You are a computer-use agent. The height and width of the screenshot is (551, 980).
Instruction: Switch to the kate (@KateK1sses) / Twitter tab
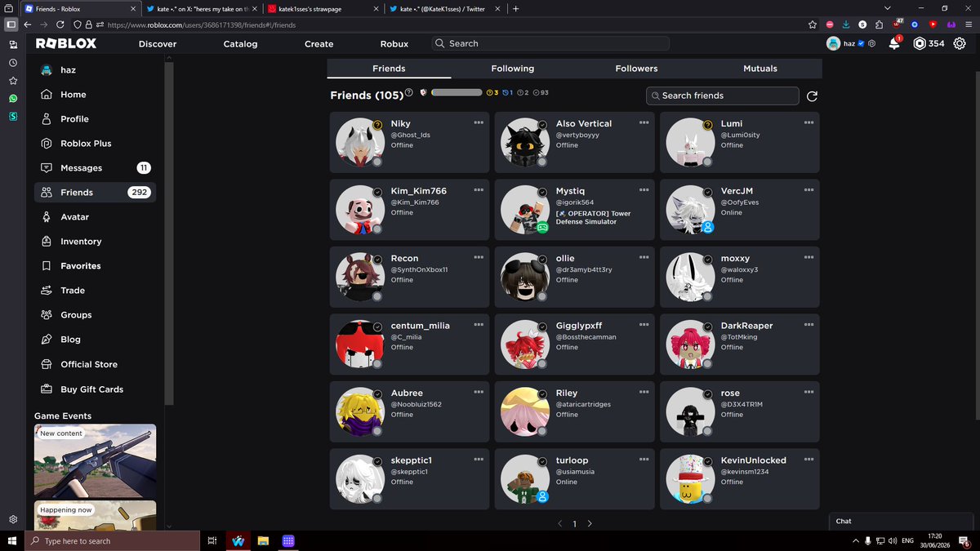pyautogui.click(x=446, y=8)
